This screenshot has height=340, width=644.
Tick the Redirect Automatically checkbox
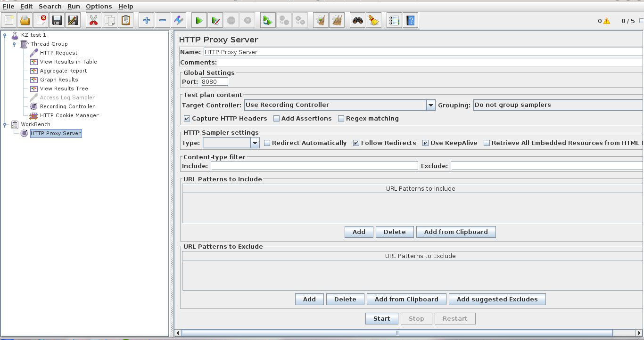tap(267, 143)
